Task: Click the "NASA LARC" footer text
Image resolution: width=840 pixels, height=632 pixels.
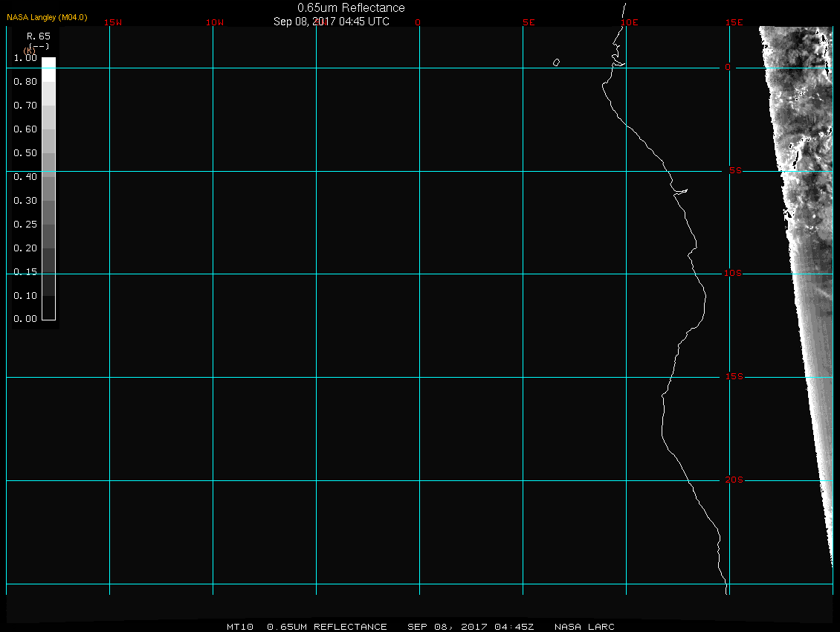Action: (x=584, y=626)
